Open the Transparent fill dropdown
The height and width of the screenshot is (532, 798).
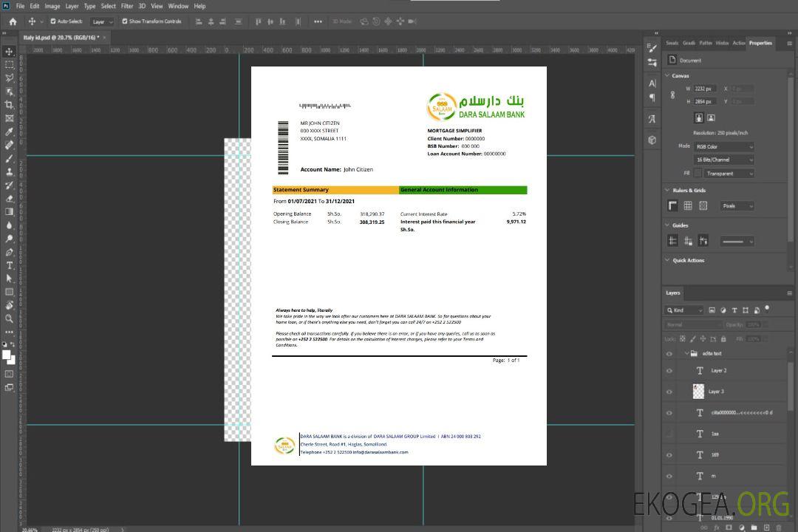[729, 174]
